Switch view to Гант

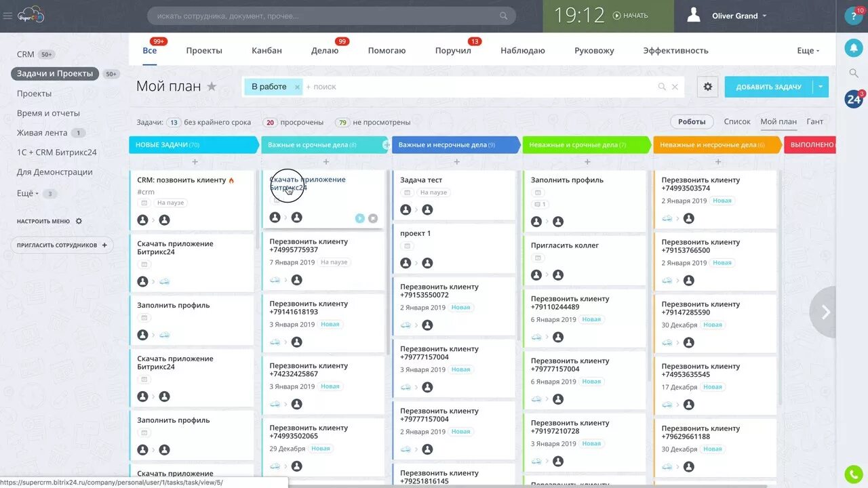pyautogui.click(x=814, y=122)
